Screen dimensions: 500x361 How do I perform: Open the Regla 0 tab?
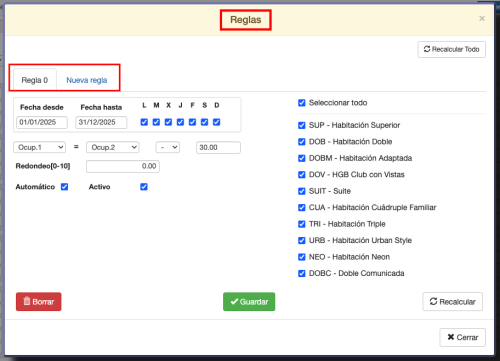[x=35, y=80]
